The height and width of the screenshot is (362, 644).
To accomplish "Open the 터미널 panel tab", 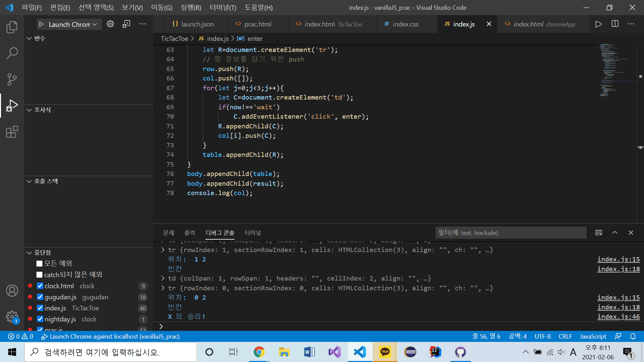I will click(x=253, y=233).
